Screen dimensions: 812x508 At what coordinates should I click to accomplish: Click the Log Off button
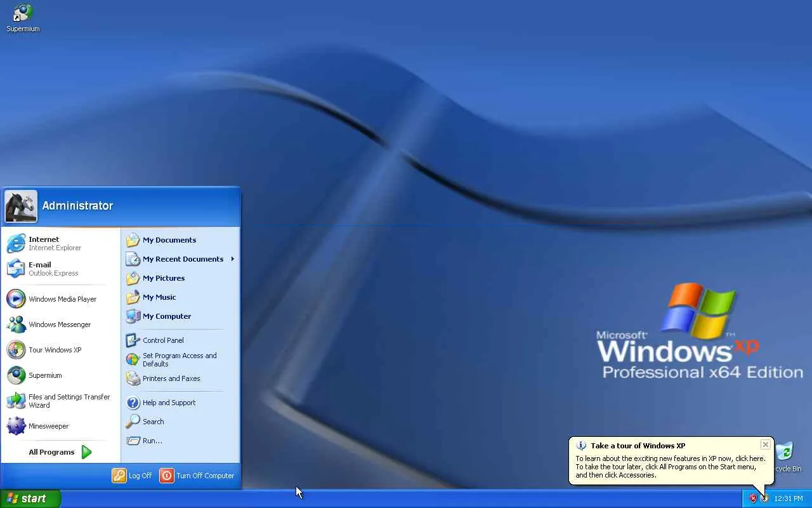[x=133, y=476]
